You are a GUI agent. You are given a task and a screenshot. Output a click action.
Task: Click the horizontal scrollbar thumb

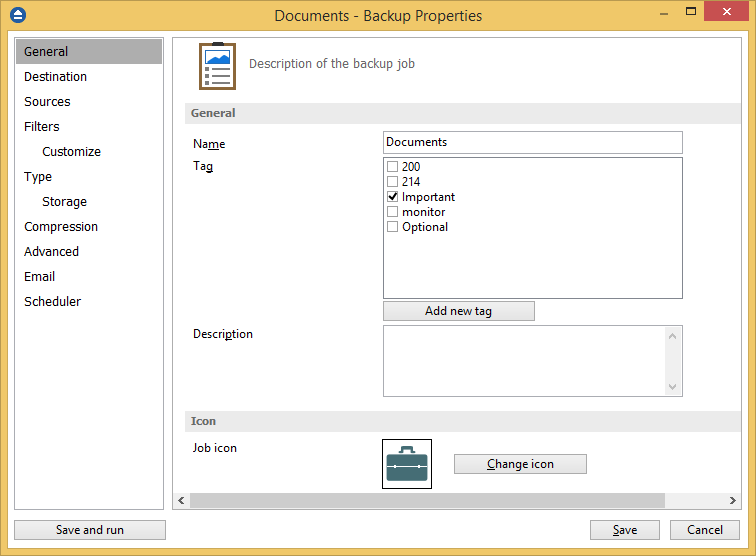tap(427, 501)
